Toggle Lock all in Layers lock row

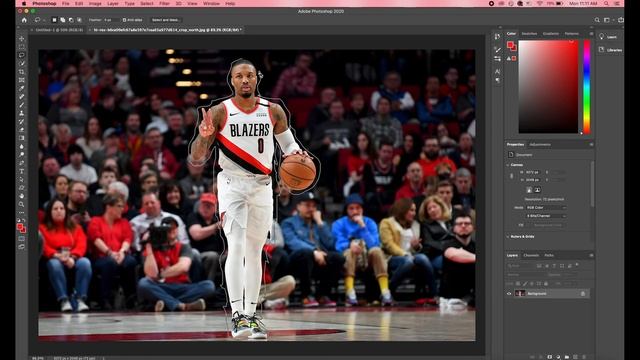[546, 283]
